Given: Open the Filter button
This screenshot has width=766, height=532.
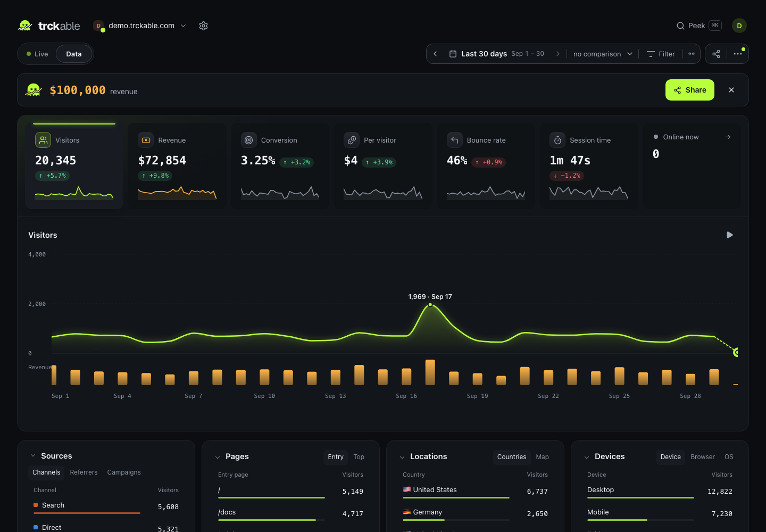Looking at the screenshot, I should click(661, 54).
